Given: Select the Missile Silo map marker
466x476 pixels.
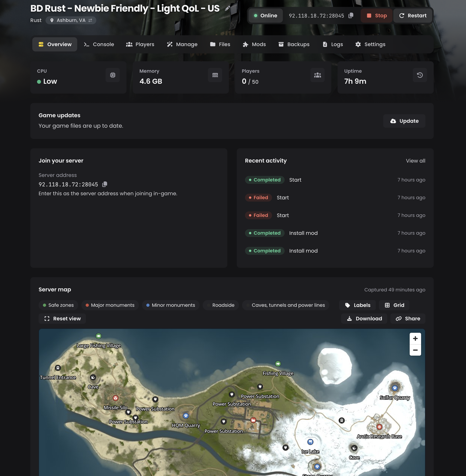Looking at the screenshot, I should tap(116, 398).
